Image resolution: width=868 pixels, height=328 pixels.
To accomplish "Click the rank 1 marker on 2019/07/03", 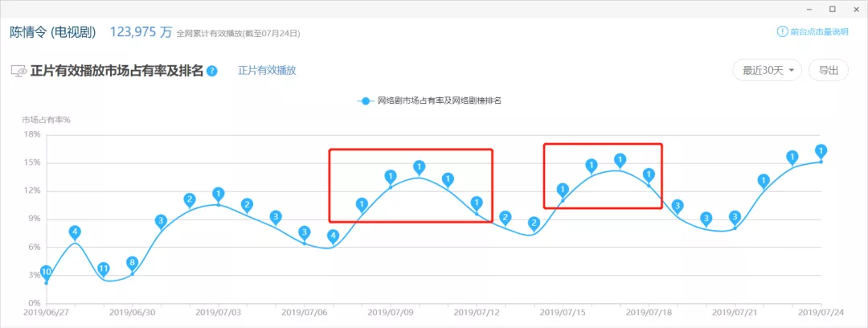I will pyautogui.click(x=219, y=194).
